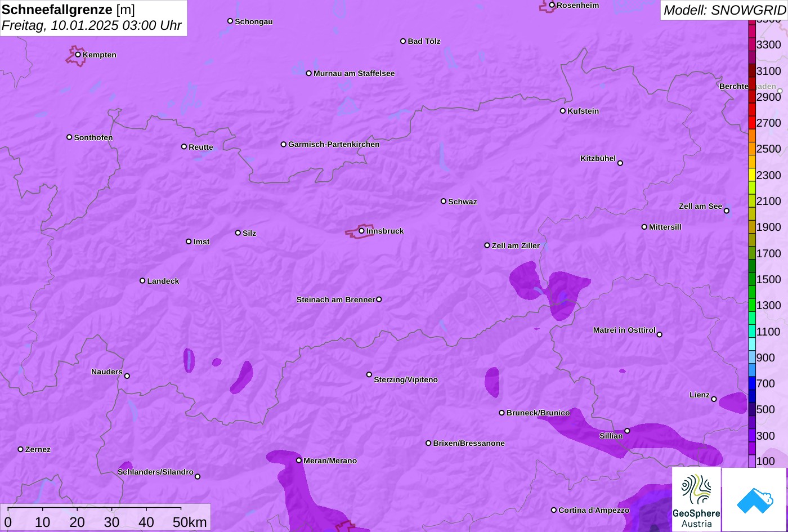The height and width of the screenshot is (532, 788).
Task: Select the Kempten city marker dot
Action: pos(78,55)
